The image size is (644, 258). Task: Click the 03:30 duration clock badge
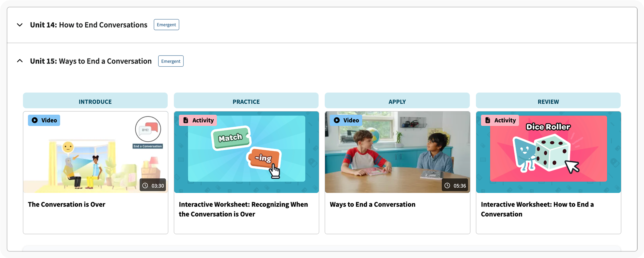click(153, 185)
